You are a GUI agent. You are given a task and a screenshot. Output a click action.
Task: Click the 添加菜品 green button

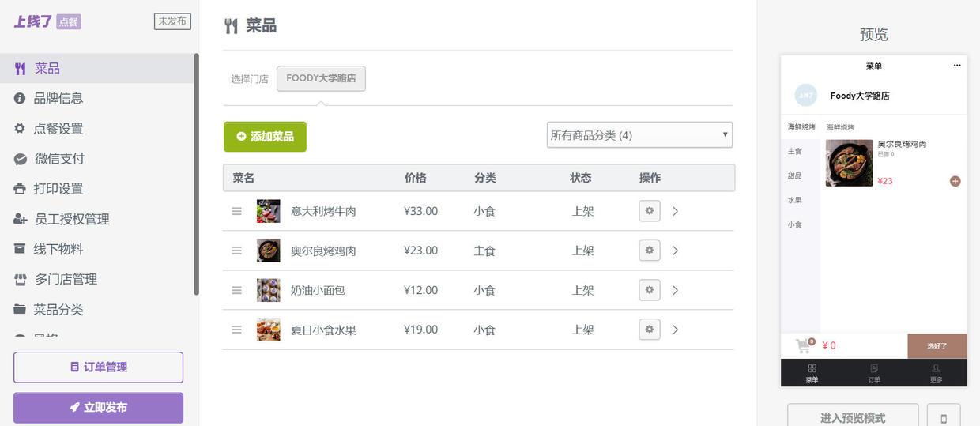265,137
